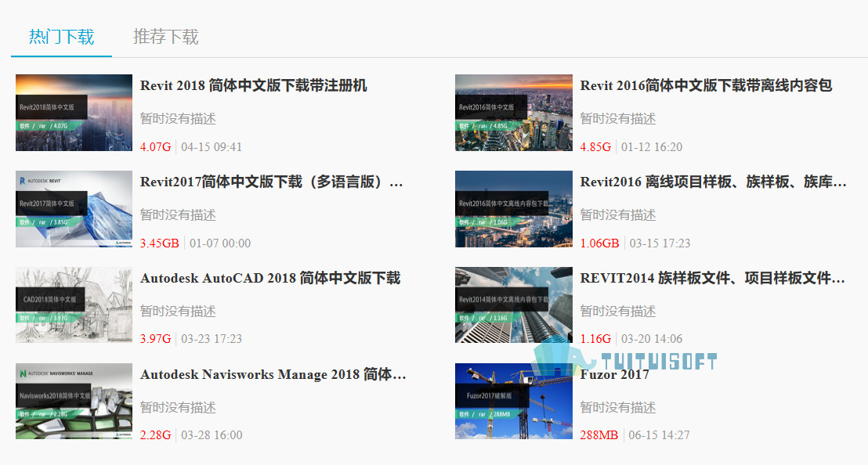
Task: Click the 1.06GB file size text
Action: point(599,243)
